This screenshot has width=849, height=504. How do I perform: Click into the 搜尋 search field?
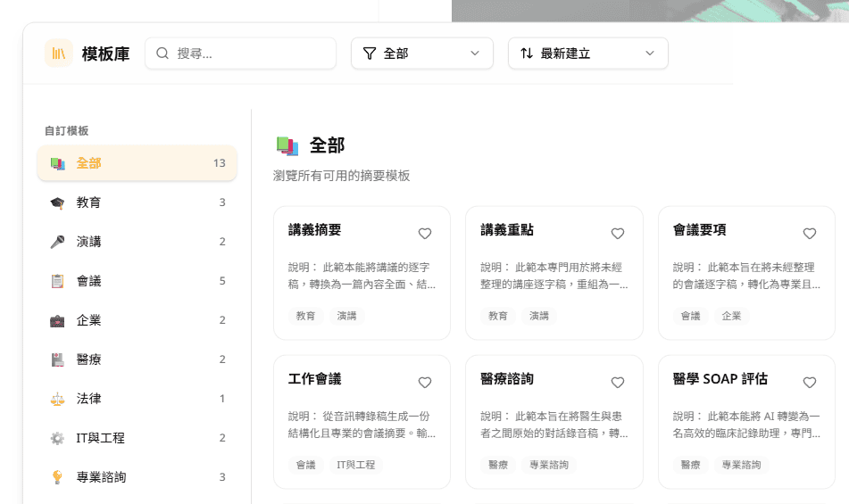240,53
